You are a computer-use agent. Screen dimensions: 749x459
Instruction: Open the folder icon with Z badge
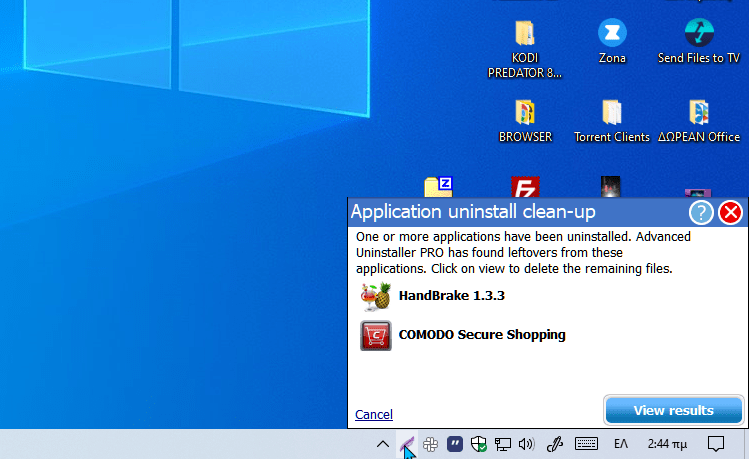coord(438,187)
